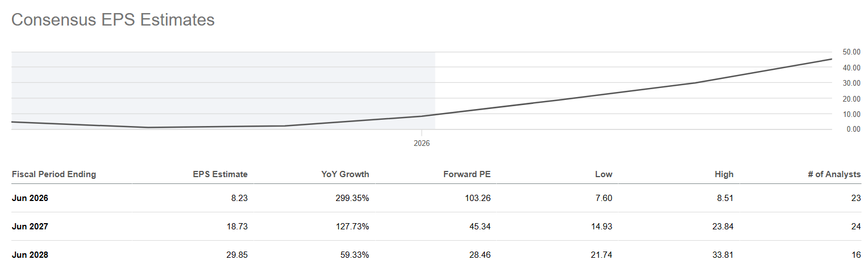Select the High column header
The height and width of the screenshot is (268, 868).
click(x=724, y=174)
